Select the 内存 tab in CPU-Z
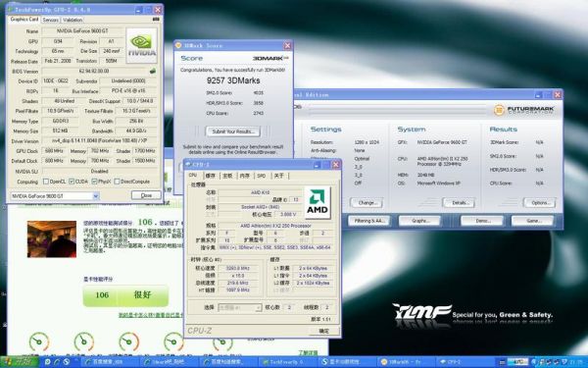The width and height of the screenshot is (588, 368). tap(244, 176)
